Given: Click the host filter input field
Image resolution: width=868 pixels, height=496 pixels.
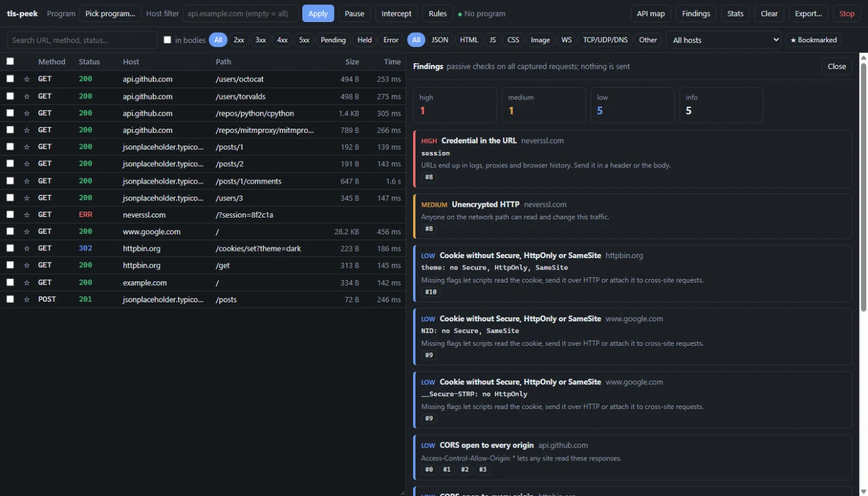Looking at the screenshot, I should pyautogui.click(x=240, y=14).
